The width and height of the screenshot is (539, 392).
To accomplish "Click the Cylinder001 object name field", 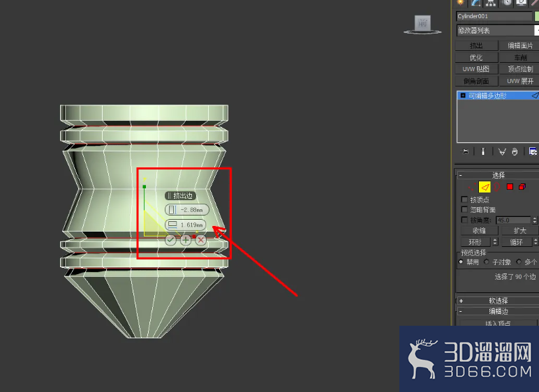I will point(494,16).
